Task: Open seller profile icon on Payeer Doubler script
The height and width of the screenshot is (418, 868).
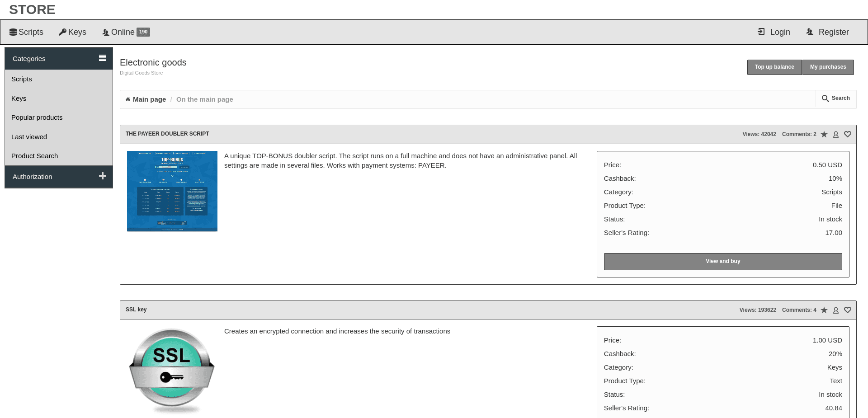Action: (836, 134)
